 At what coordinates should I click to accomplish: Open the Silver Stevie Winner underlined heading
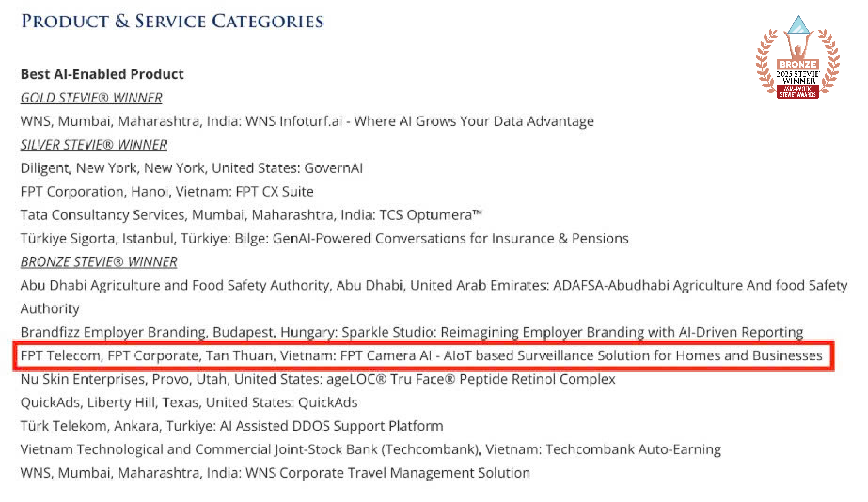point(94,145)
